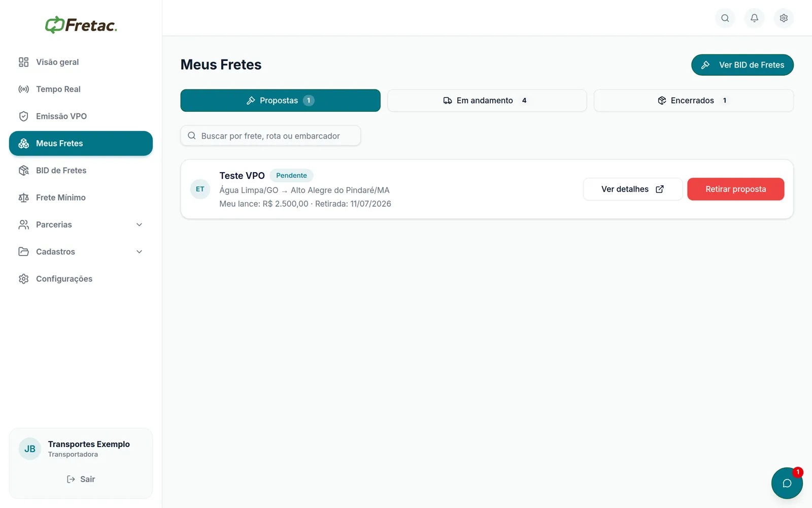The height and width of the screenshot is (508, 812).
Task: Expand the Cadastros submenu chevron
Action: (x=140, y=251)
